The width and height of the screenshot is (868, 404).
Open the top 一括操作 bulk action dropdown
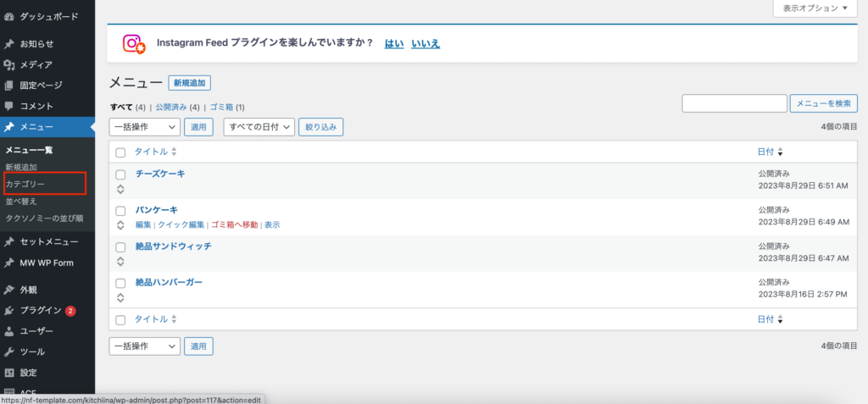(144, 127)
